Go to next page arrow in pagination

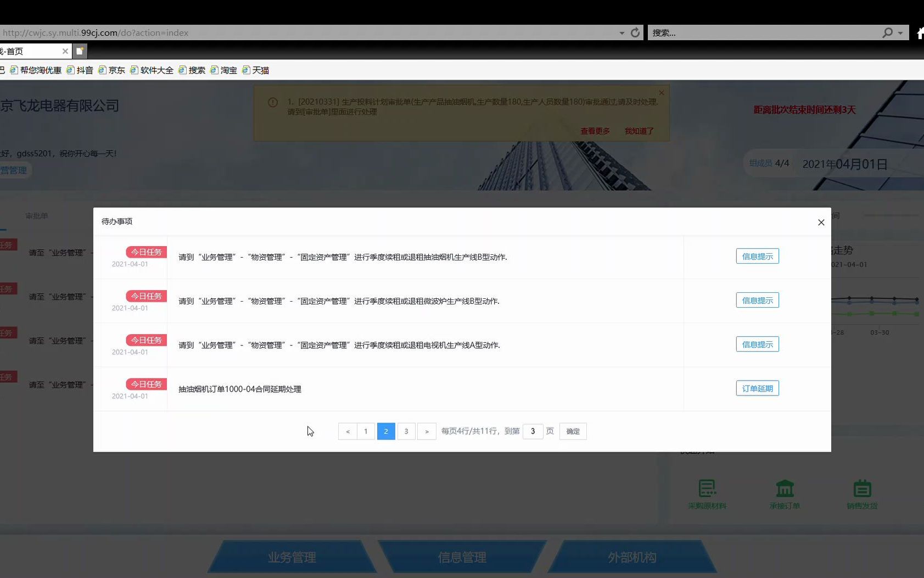(x=427, y=431)
